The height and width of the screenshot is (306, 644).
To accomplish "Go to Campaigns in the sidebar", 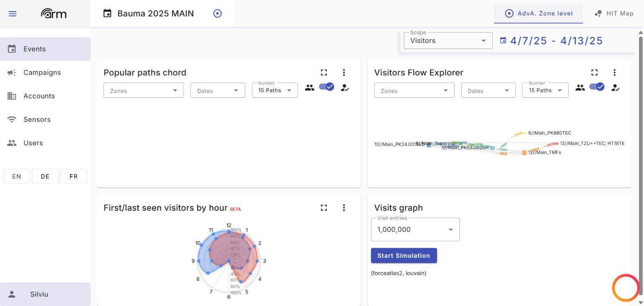I will click(x=45, y=73).
